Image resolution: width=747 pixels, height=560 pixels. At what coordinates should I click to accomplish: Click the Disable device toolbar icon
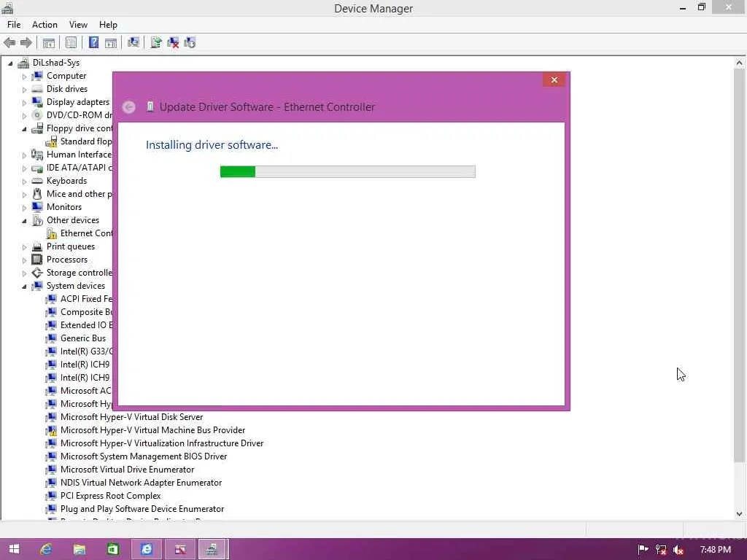[190, 43]
